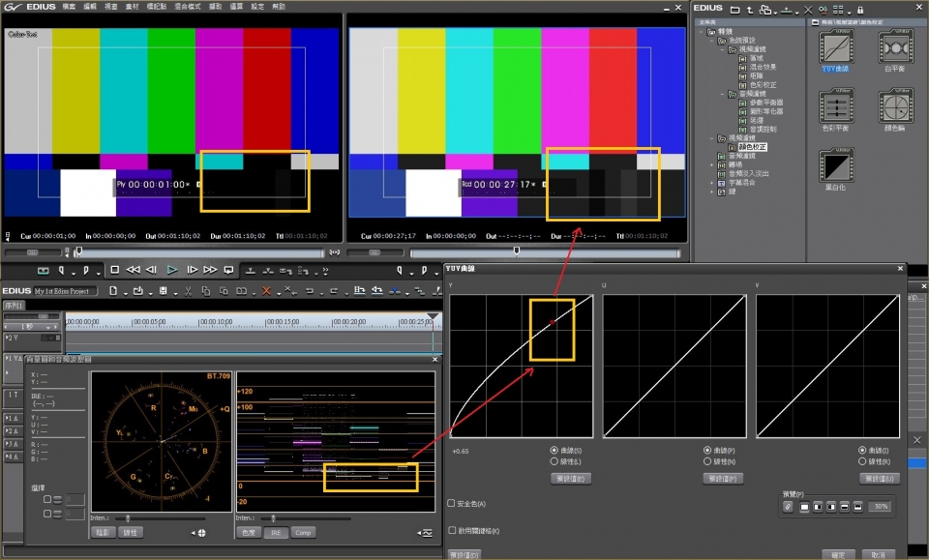This screenshot has width=929, height=560.
Task: Pick the 顏色輪 color wheel effect
Action: coord(895,106)
